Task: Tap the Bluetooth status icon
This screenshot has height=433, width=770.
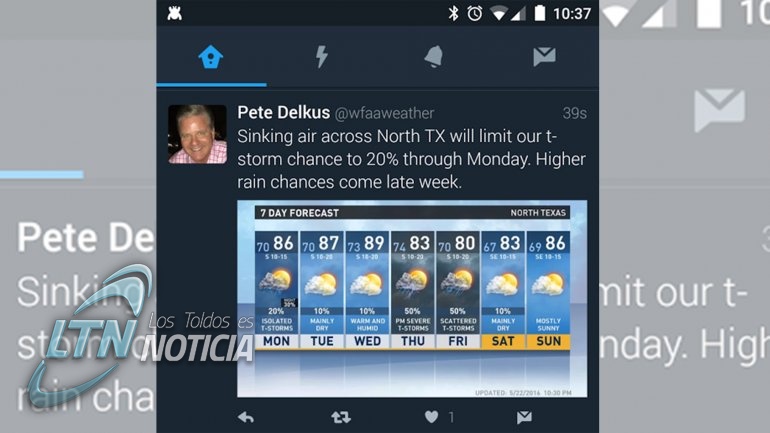Action: coord(453,13)
